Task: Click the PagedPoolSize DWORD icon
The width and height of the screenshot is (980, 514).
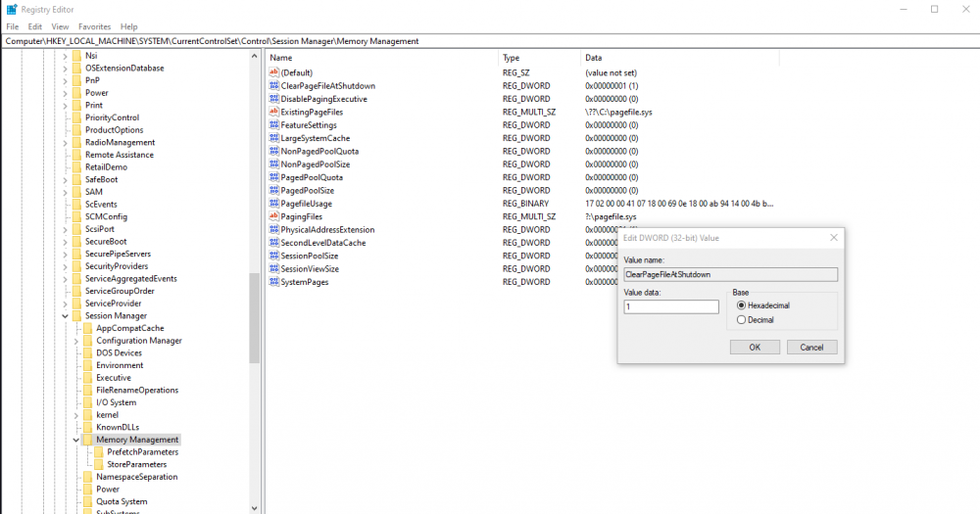Action: point(273,191)
